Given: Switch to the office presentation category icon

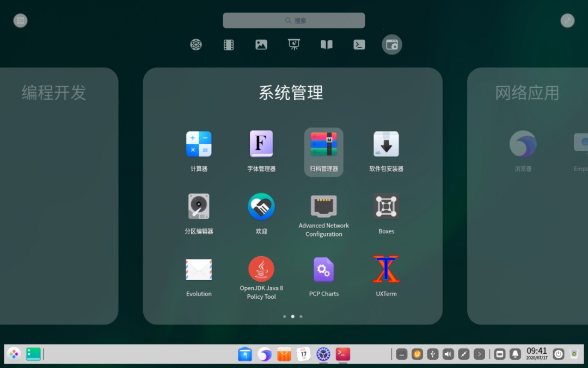Looking at the screenshot, I should tap(294, 45).
